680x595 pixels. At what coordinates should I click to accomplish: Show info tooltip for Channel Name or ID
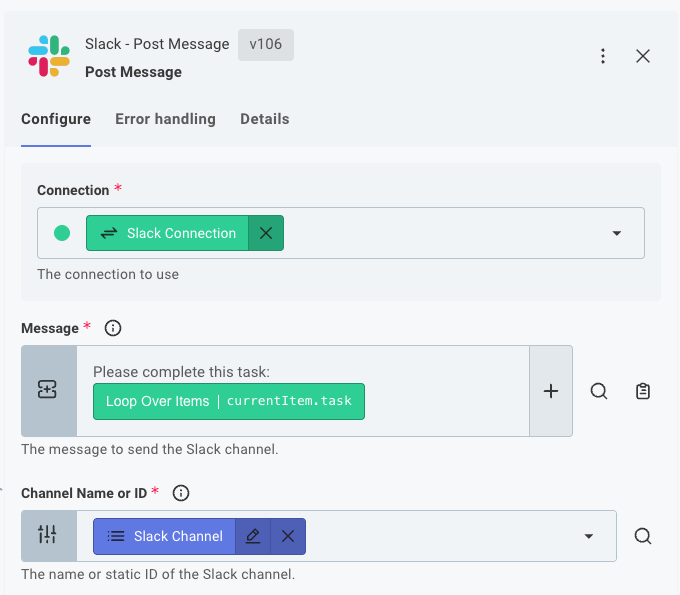181,493
